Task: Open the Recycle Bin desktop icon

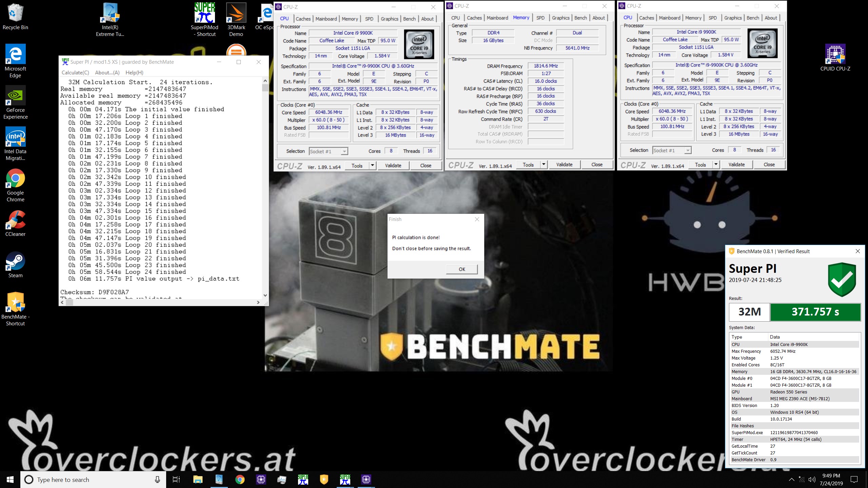Action: point(15,17)
